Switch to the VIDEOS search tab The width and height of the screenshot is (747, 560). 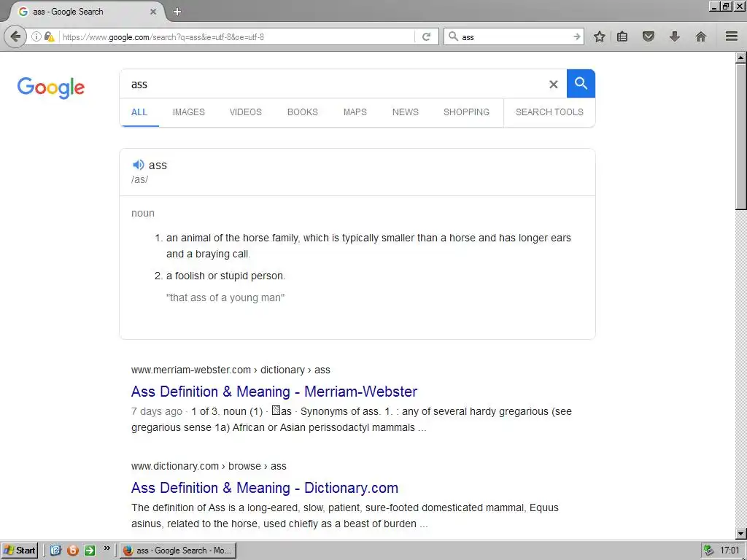246,112
